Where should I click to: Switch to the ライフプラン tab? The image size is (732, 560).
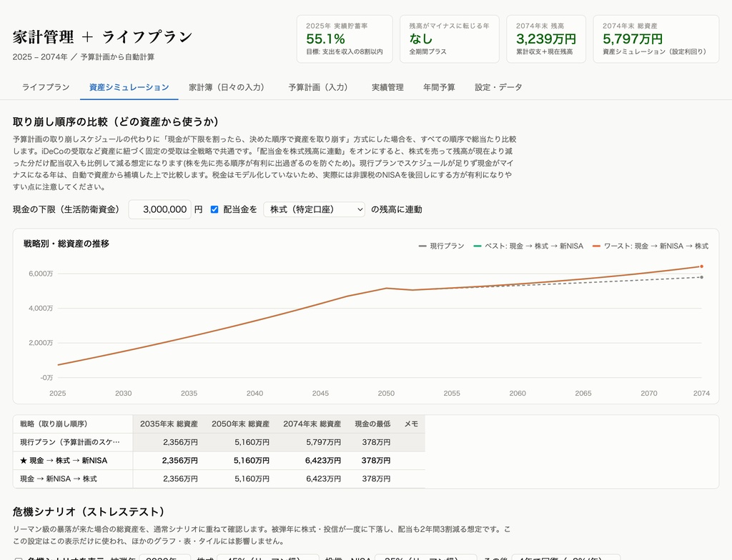coord(46,87)
